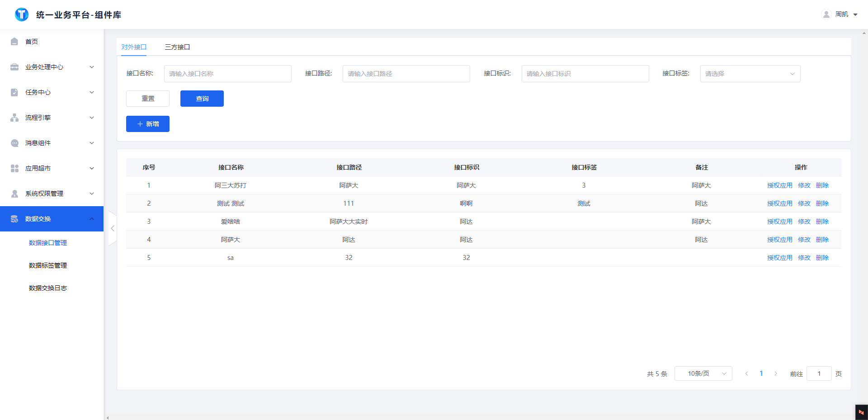Screen dimensions: 868x420
Task: Click 修改 for row sa
Action: [x=804, y=258]
